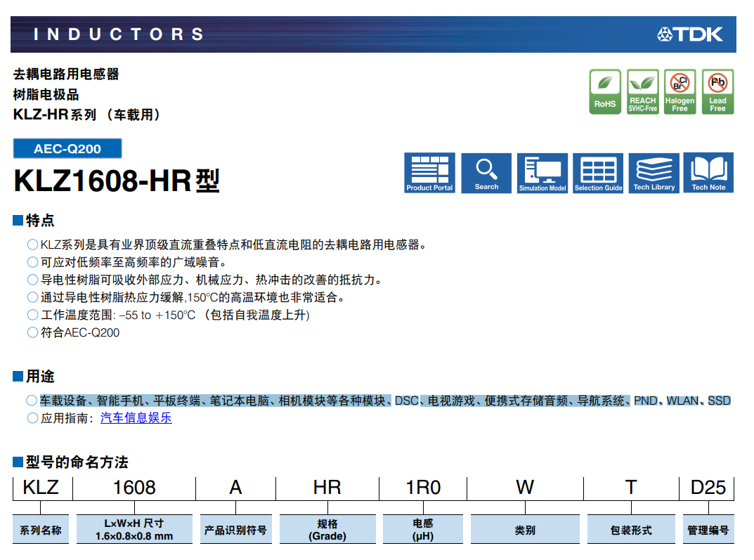Click the 应用指南 label text
The height and width of the screenshot is (560, 754).
[67, 418]
